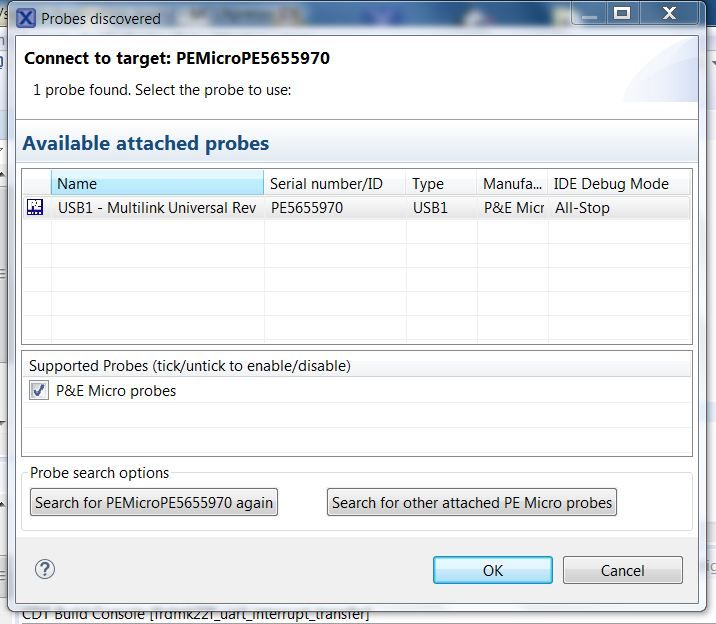Confirm selection with OK button
The width and height of the screenshot is (716, 624).
[x=493, y=570]
